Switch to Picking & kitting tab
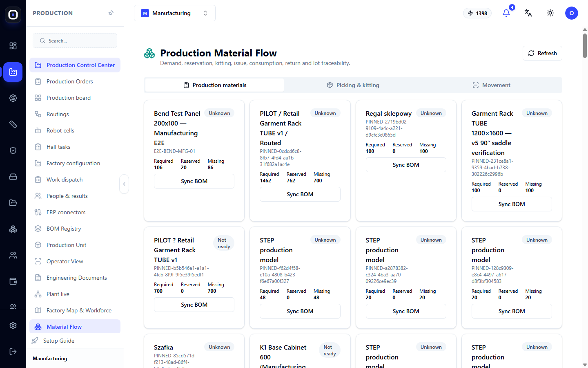Viewport: 588px width, 368px height. click(353, 85)
